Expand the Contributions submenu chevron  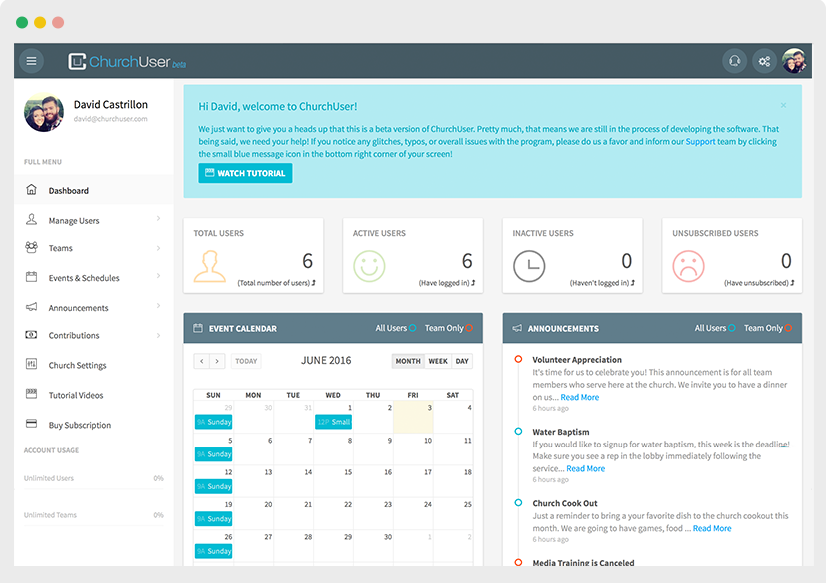pyautogui.click(x=158, y=336)
